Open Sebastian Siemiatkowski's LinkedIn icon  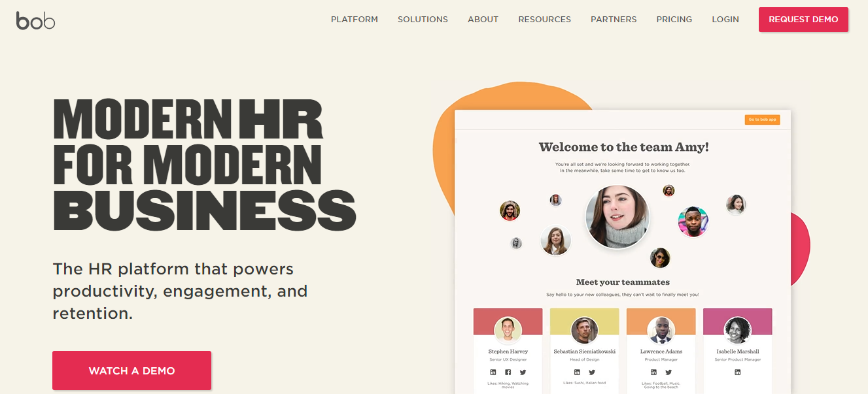click(x=577, y=372)
